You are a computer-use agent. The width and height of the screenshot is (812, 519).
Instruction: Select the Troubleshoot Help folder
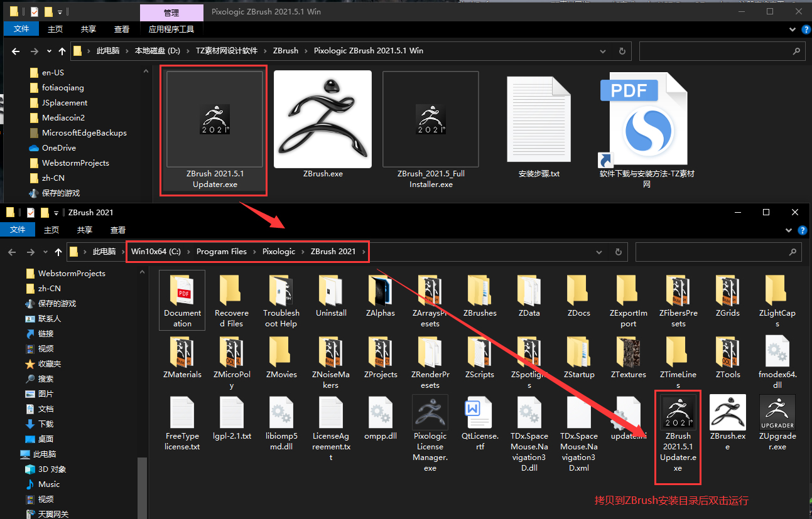(x=281, y=301)
